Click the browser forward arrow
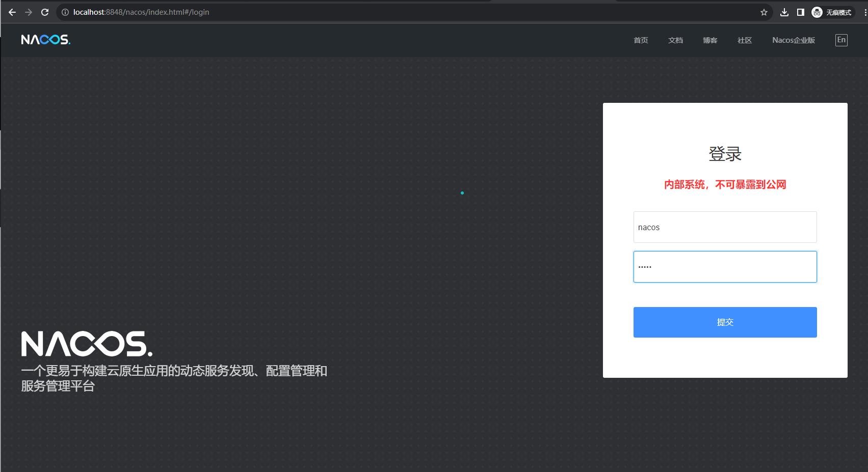Image resolution: width=868 pixels, height=472 pixels. [29, 12]
